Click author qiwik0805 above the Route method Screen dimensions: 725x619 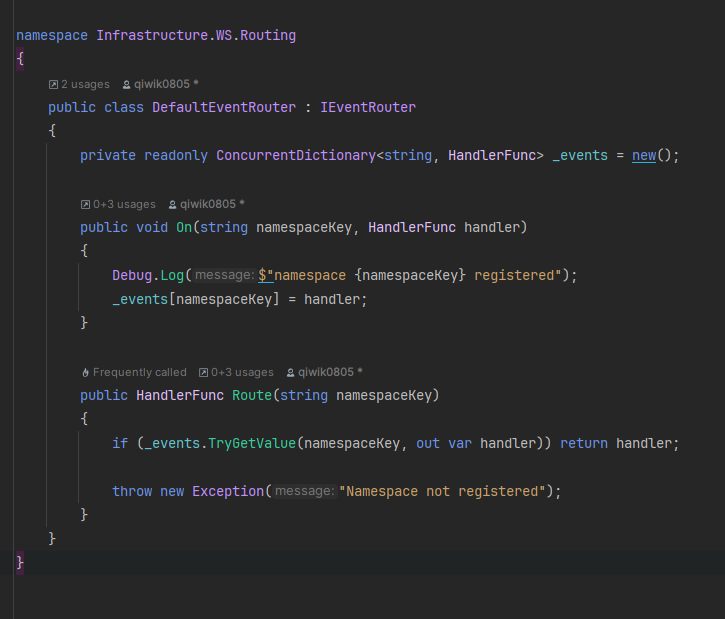coord(326,372)
